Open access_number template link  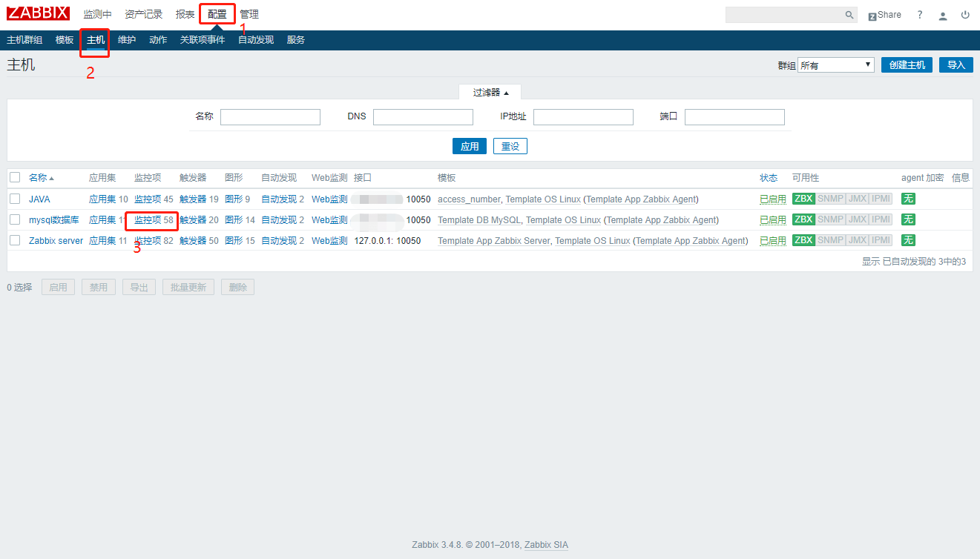469,199
